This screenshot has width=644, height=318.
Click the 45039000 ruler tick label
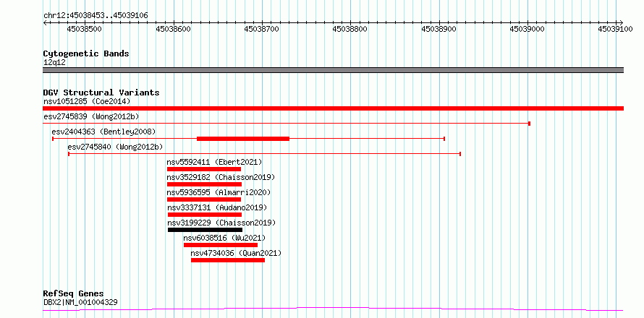point(528,29)
